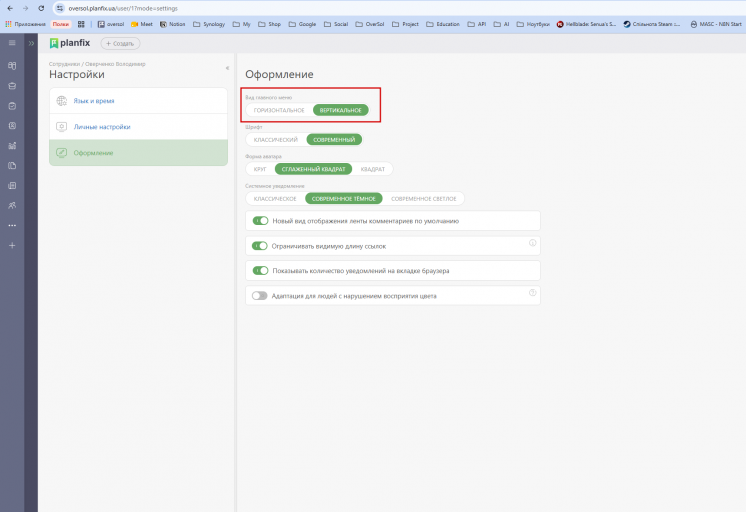746x512 pixels.
Task: Set avatar shape to КРУГ
Action: [260, 169]
